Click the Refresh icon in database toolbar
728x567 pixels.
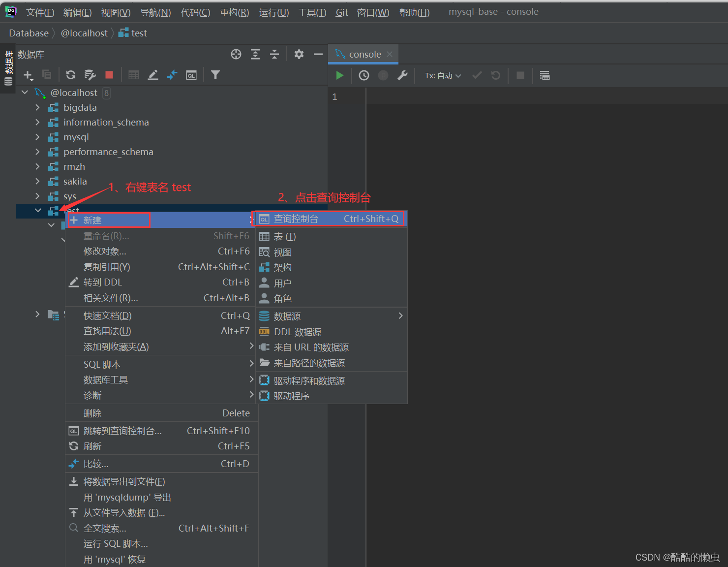click(71, 75)
